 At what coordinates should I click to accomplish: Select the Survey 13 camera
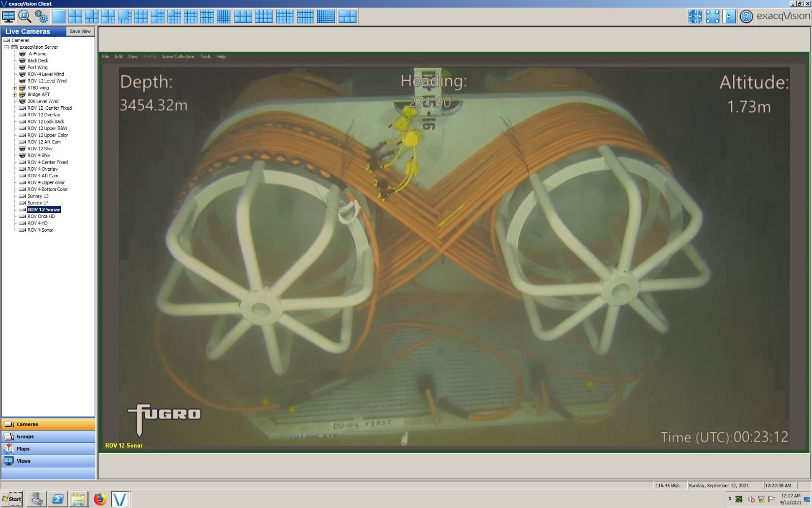coord(38,196)
